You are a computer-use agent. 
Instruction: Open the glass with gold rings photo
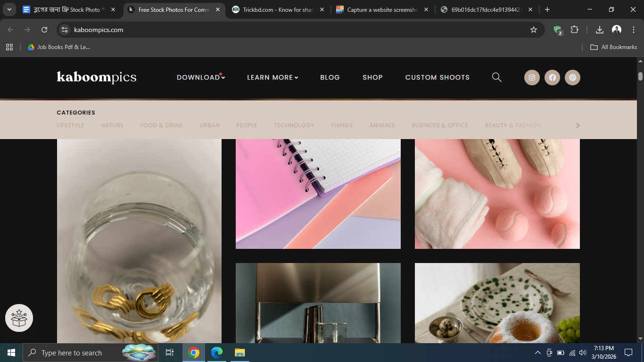pyautogui.click(x=139, y=241)
